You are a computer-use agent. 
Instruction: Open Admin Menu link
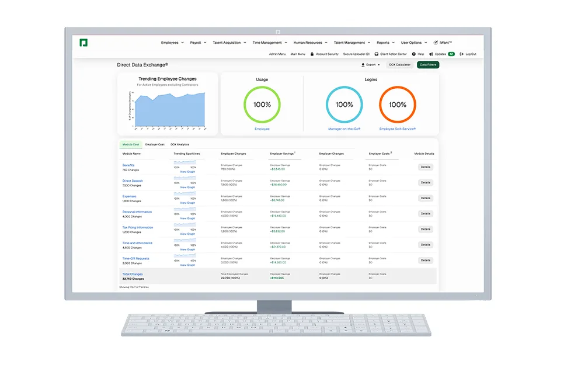coord(277,54)
